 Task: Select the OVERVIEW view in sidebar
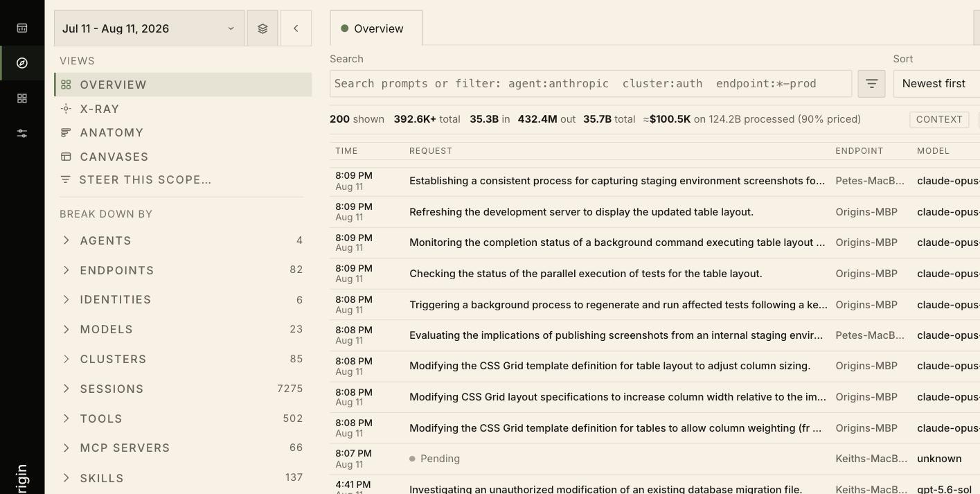[x=183, y=85]
